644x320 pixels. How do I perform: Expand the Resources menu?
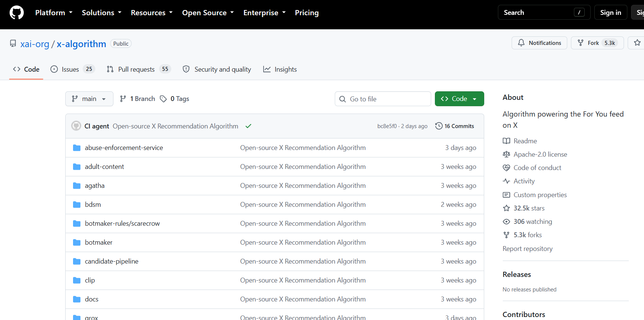coord(152,13)
